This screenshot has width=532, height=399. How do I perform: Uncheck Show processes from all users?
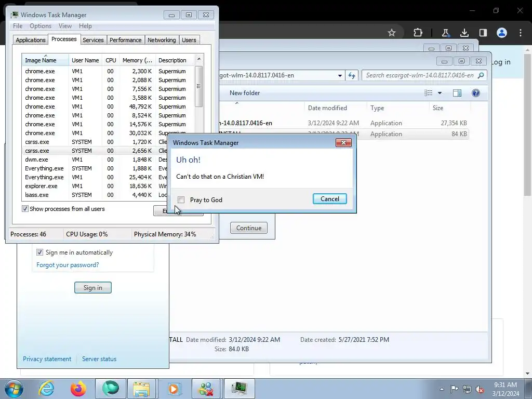pyautogui.click(x=25, y=209)
